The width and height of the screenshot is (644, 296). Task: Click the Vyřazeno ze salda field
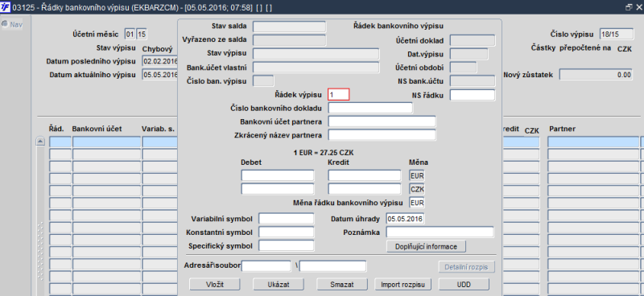point(289,40)
